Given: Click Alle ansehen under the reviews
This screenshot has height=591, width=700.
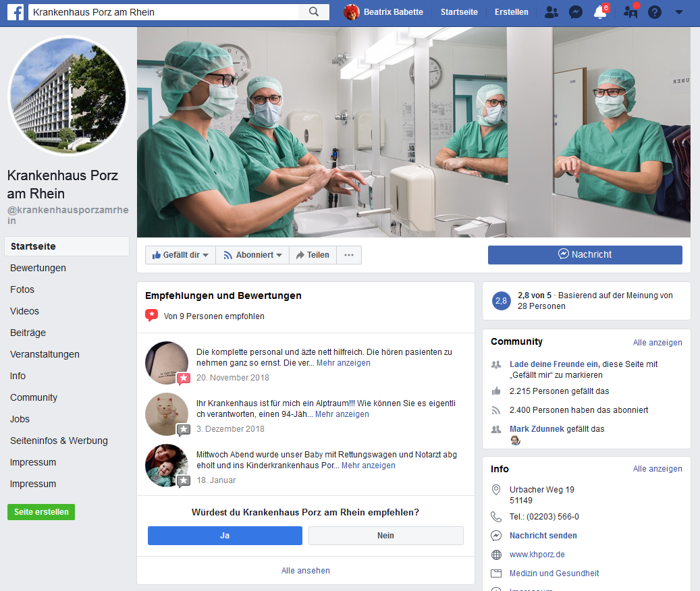Looking at the screenshot, I should point(305,571).
